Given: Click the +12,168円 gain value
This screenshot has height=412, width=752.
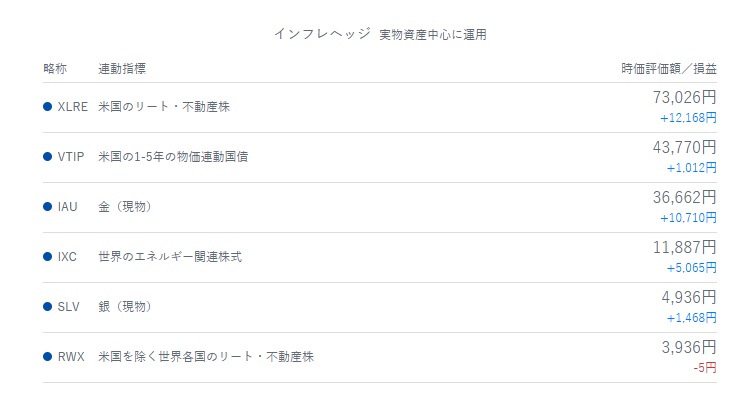Looking at the screenshot, I should 688,118.
